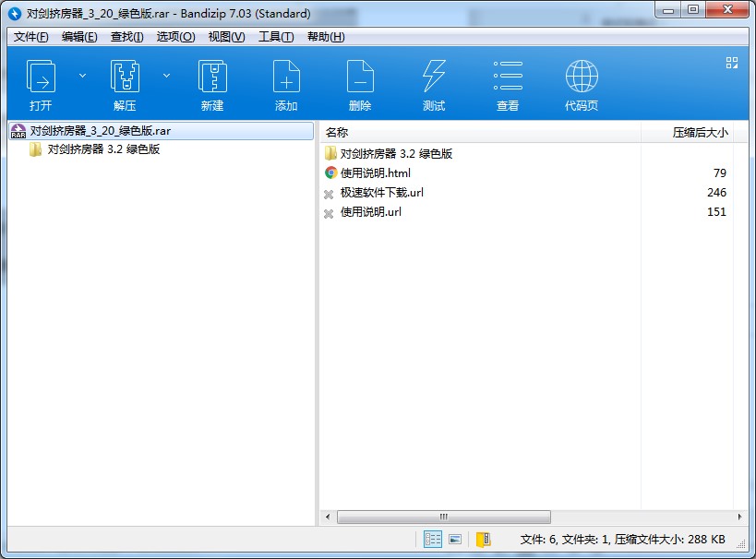This screenshot has width=756, height=559.
Task: Click the compressed size value 151
Action: pos(716,212)
